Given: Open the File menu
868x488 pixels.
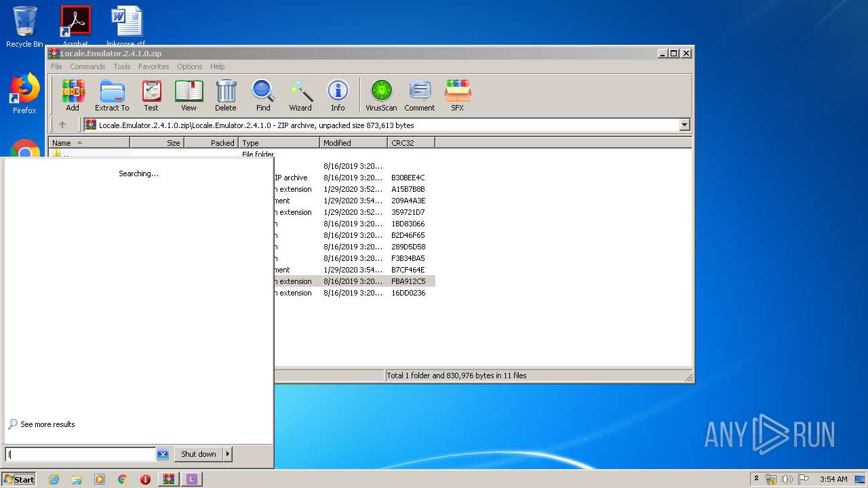Looking at the screenshot, I should (56, 66).
